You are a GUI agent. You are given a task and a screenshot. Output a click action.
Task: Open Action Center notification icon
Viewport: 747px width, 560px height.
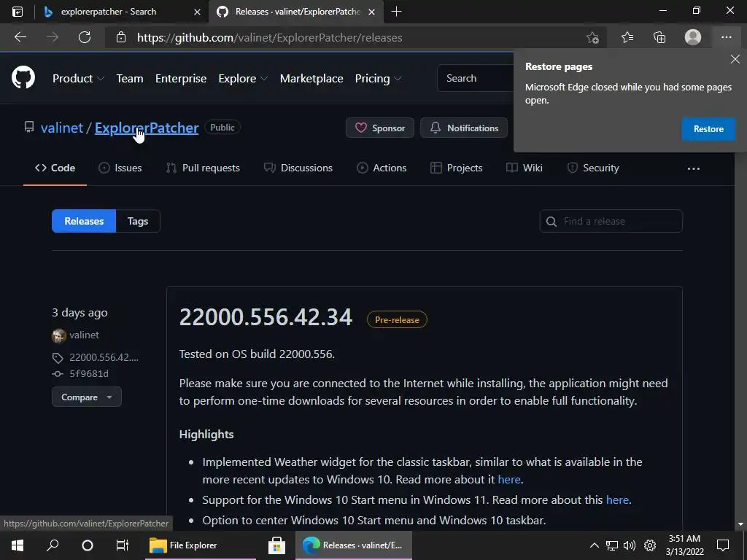723,545
